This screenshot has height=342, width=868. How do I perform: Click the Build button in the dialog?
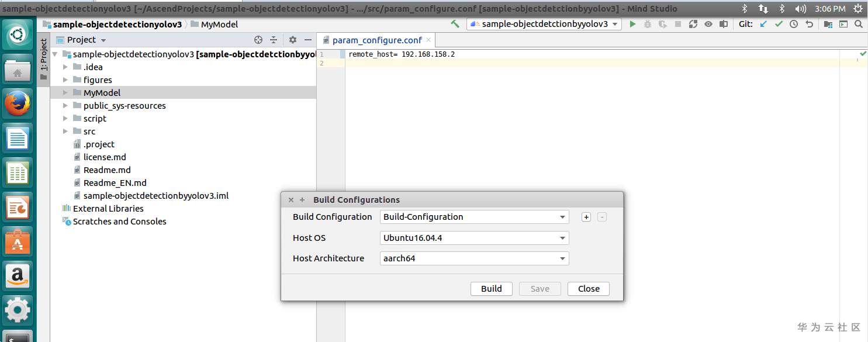(x=491, y=289)
